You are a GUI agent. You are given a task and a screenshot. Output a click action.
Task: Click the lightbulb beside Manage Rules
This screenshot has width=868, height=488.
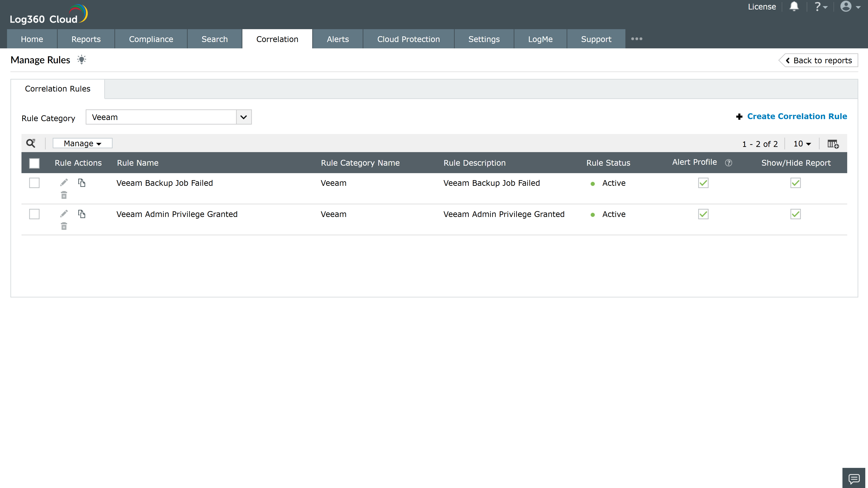pos(82,60)
